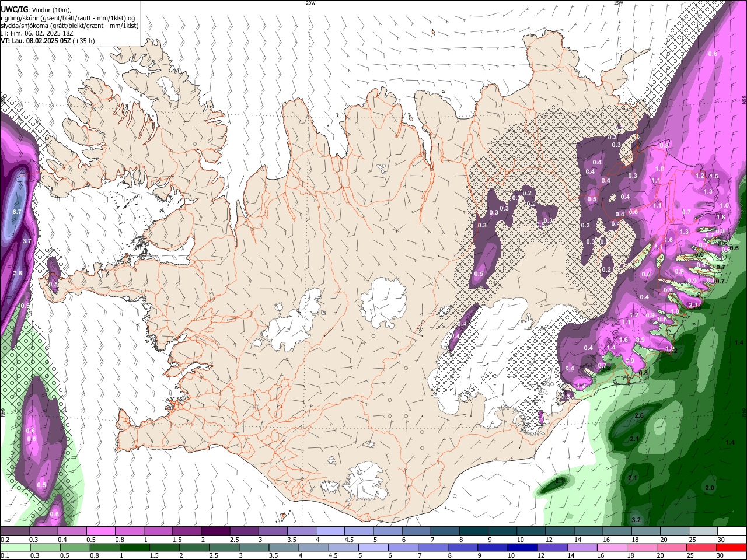Click the 3.8 precipitation value
The image size is (747, 560).
[18, 273]
